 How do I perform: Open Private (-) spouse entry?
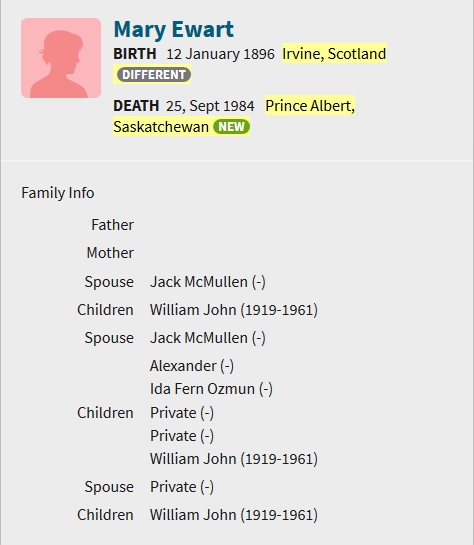click(x=182, y=487)
